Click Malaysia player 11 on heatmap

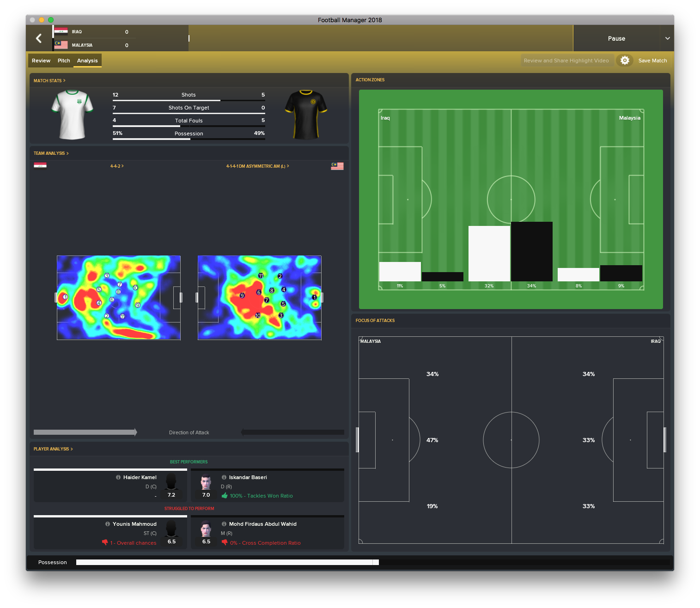point(261,275)
